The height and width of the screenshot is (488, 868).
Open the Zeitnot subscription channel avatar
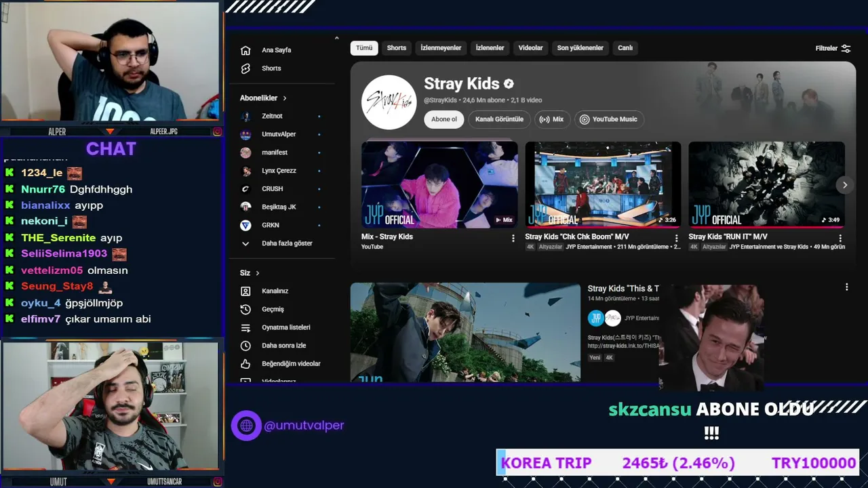coord(245,116)
